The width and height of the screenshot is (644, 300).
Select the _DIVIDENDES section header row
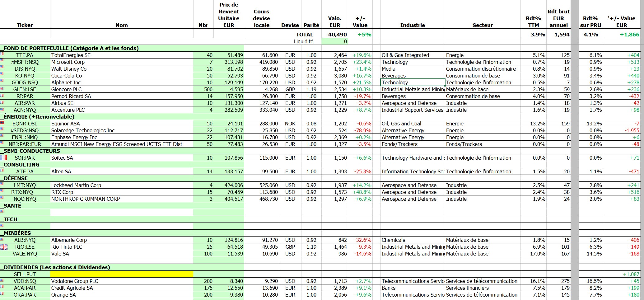(122, 267)
